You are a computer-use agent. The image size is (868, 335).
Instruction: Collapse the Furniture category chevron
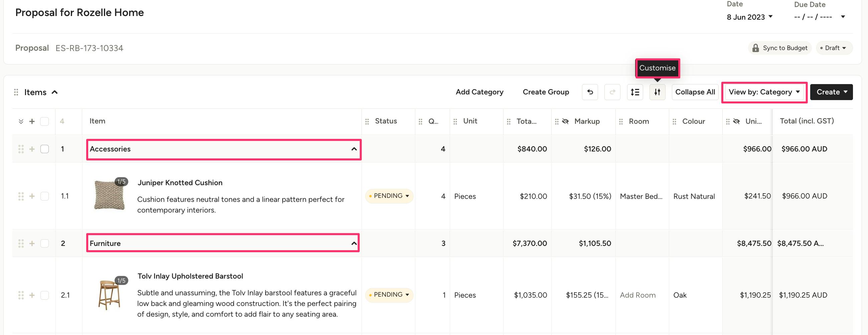point(354,243)
